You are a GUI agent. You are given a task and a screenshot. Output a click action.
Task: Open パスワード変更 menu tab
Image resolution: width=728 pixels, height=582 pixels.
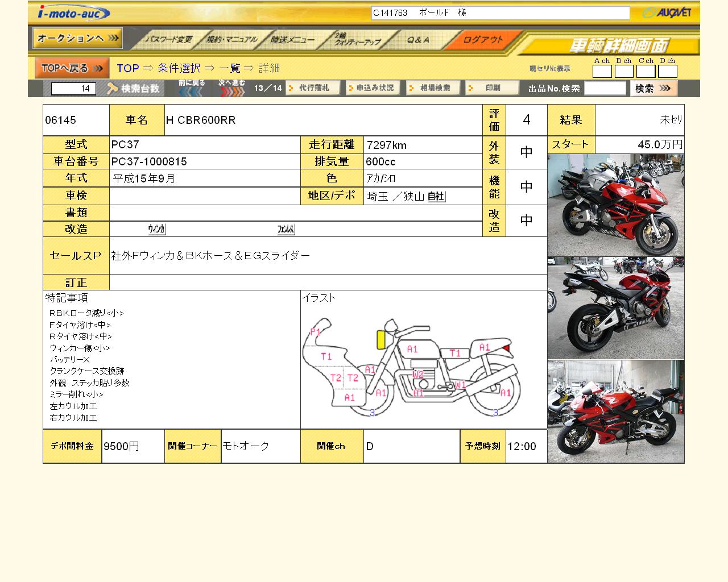pyautogui.click(x=169, y=40)
